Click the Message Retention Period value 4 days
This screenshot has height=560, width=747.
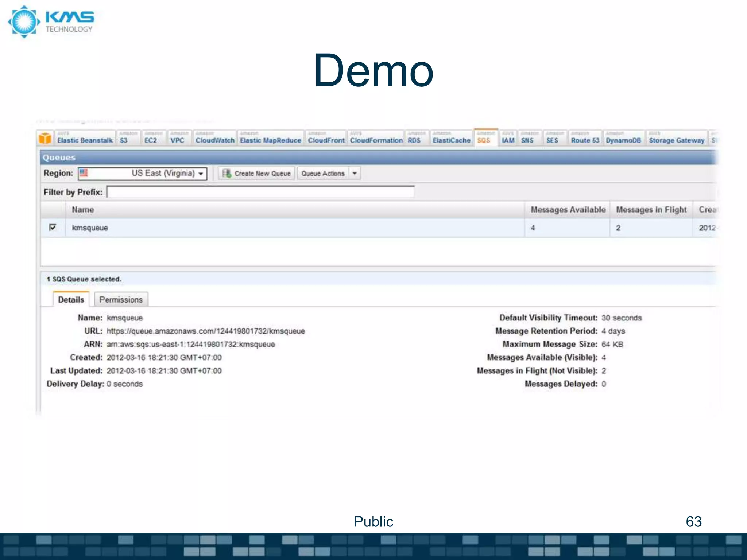click(613, 331)
